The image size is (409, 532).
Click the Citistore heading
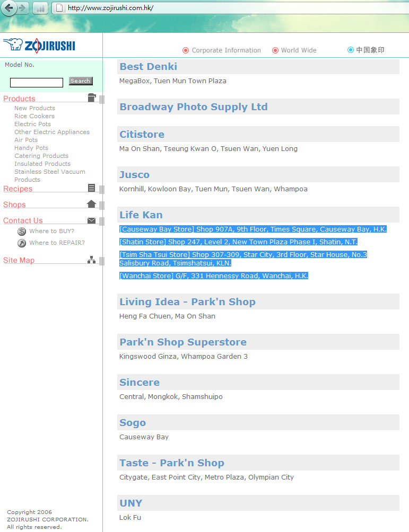(142, 135)
